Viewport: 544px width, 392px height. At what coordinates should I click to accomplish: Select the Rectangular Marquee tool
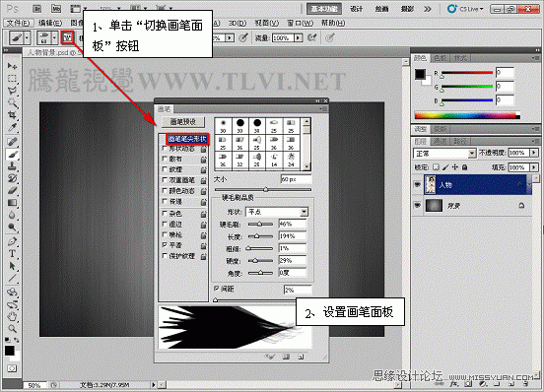click(x=12, y=79)
